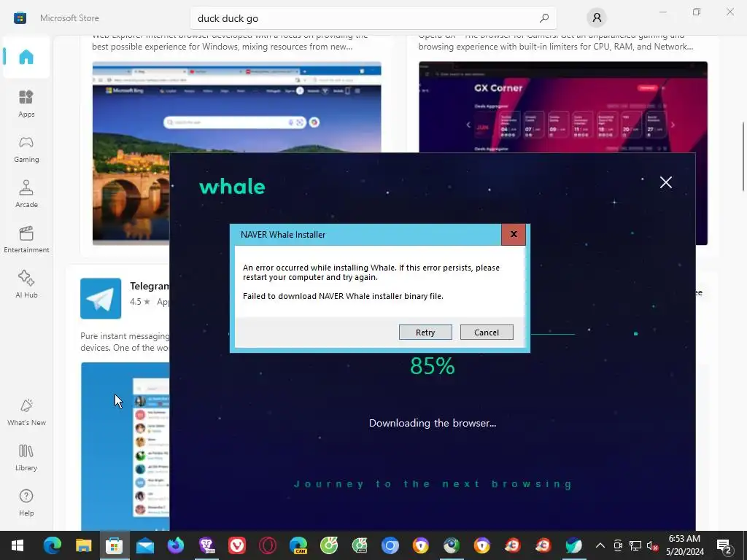The width and height of the screenshot is (747, 560).
Task: Go to Gaming in the Store sidebar
Action: 26,149
